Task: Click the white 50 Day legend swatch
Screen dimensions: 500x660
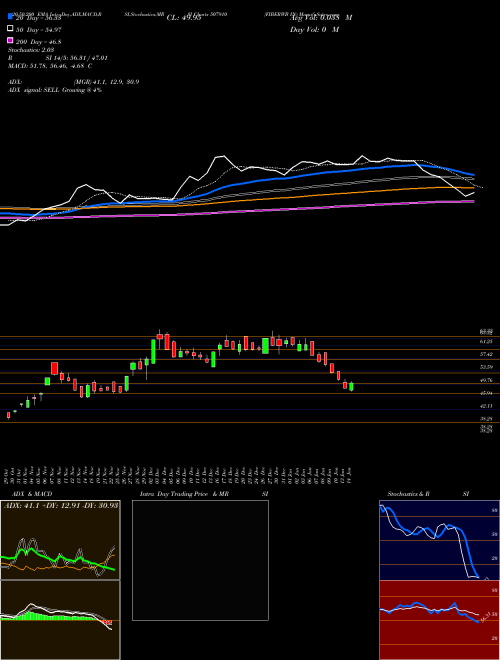Action: pyautogui.click(x=10, y=29)
